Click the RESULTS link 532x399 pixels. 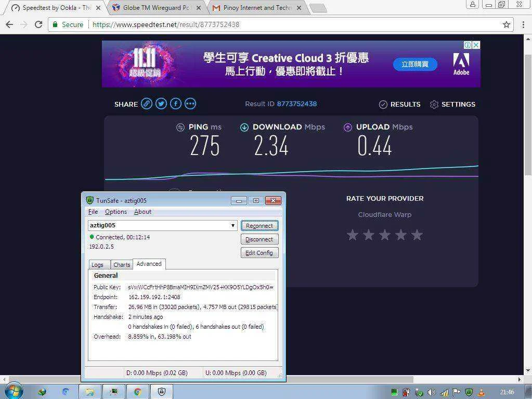click(405, 105)
